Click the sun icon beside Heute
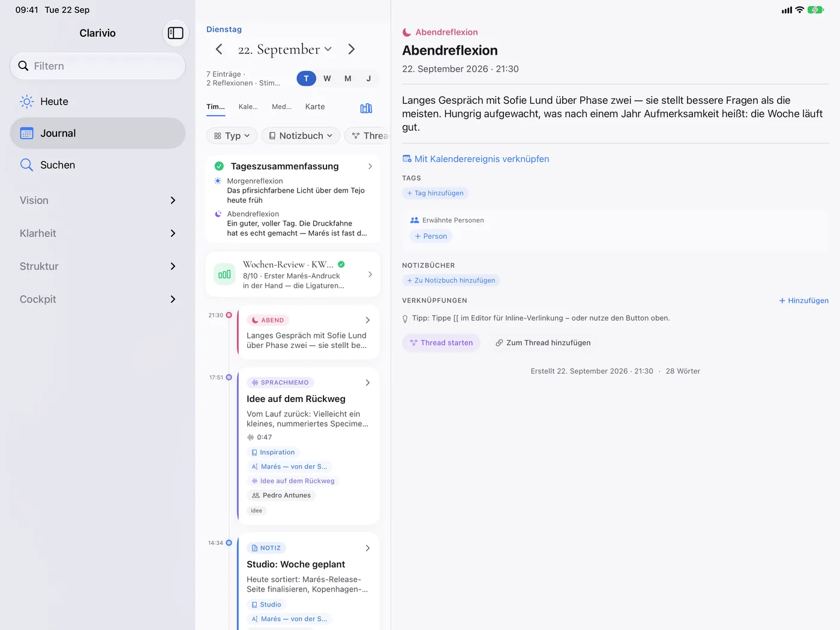The image size is (840, 630). coord(26,101)
